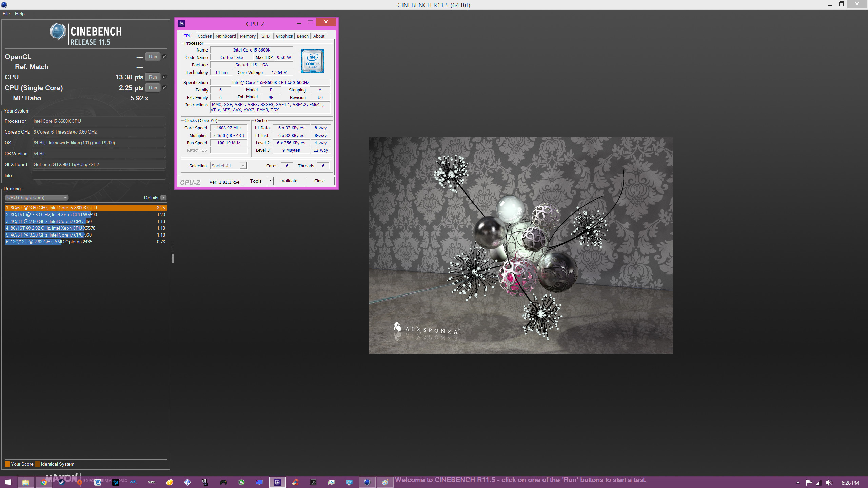Select ranking row Intel Core i7 CPU 960
868x488 pixels.
coord(86,235)
